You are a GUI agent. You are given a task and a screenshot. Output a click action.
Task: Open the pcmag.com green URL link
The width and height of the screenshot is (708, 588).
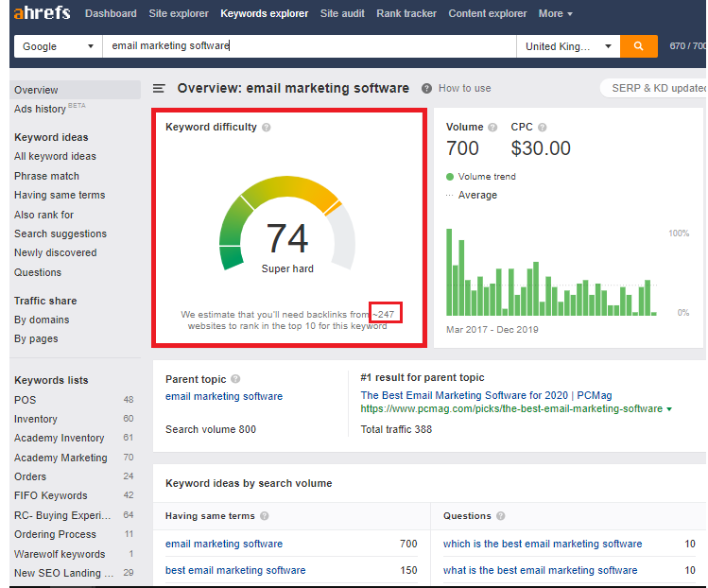(511, 409)
